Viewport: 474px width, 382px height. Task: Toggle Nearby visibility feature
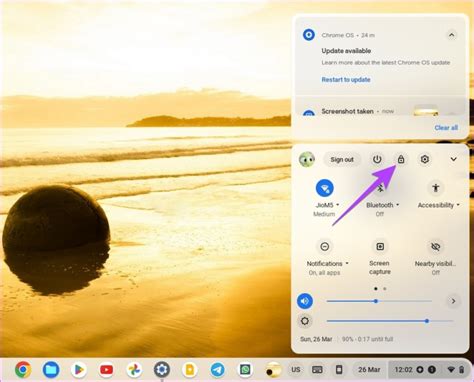(x=435, y=247)
